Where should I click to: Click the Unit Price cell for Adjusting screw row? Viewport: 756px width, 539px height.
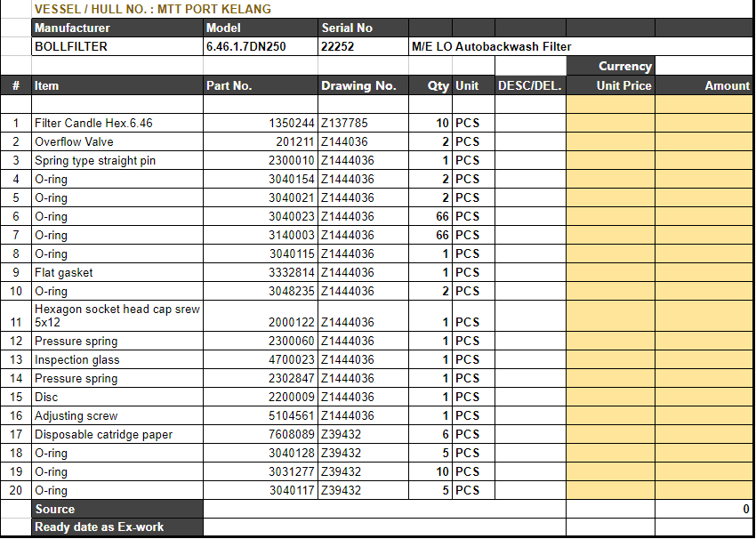click(x=610, y=415)
